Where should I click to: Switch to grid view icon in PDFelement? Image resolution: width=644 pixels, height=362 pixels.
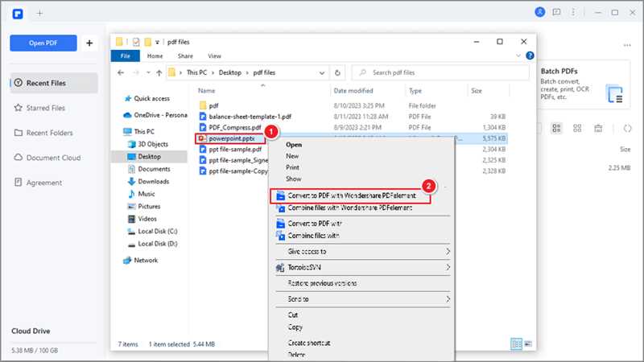pyautogui.click(x=577, y=129)
